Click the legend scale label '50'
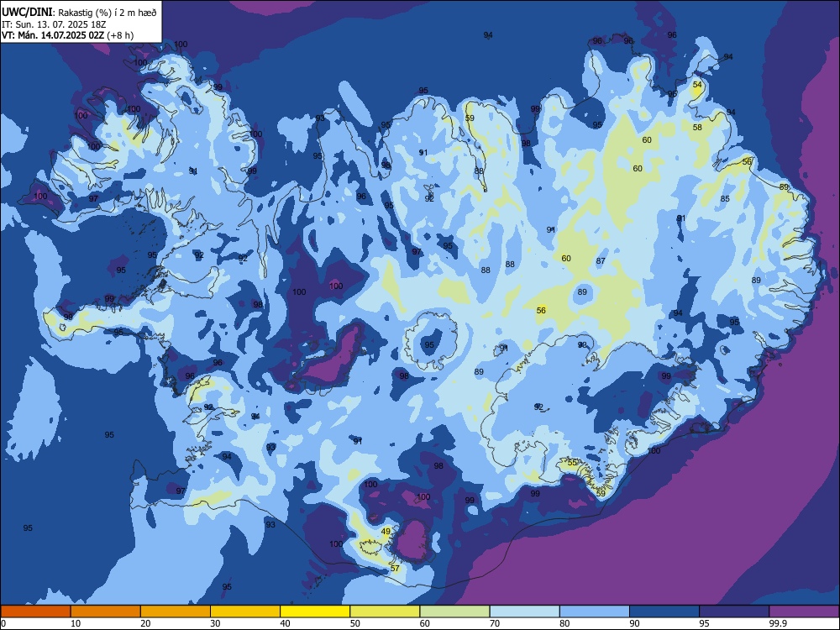The image size is (840, 630). coord(354,623)
